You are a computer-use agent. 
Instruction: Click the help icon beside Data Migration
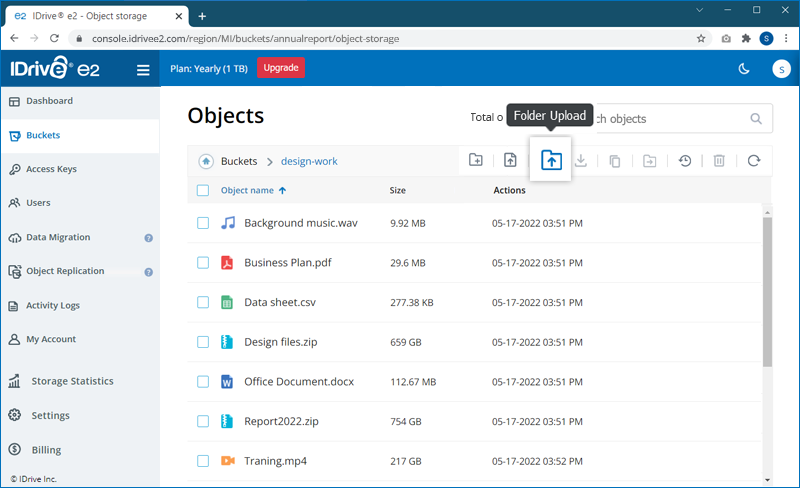click(x=148, y=238)
